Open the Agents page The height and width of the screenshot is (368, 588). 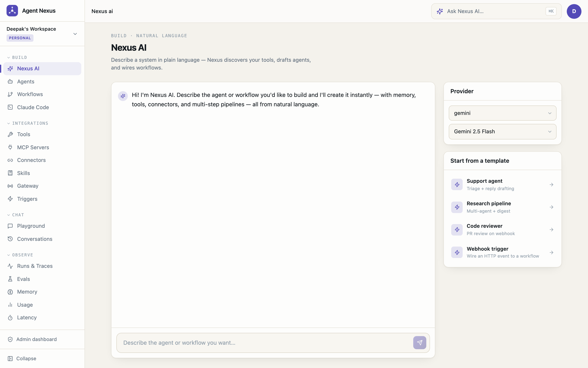click(42, 82)
